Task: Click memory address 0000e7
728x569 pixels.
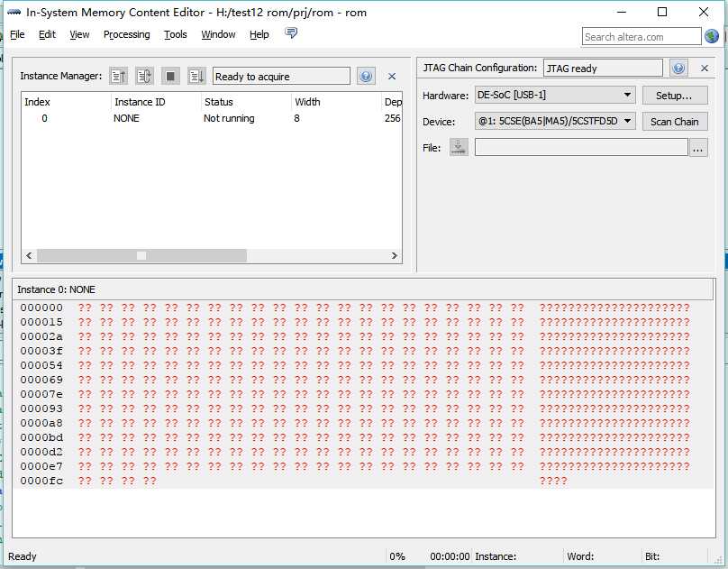Action: 41,466
